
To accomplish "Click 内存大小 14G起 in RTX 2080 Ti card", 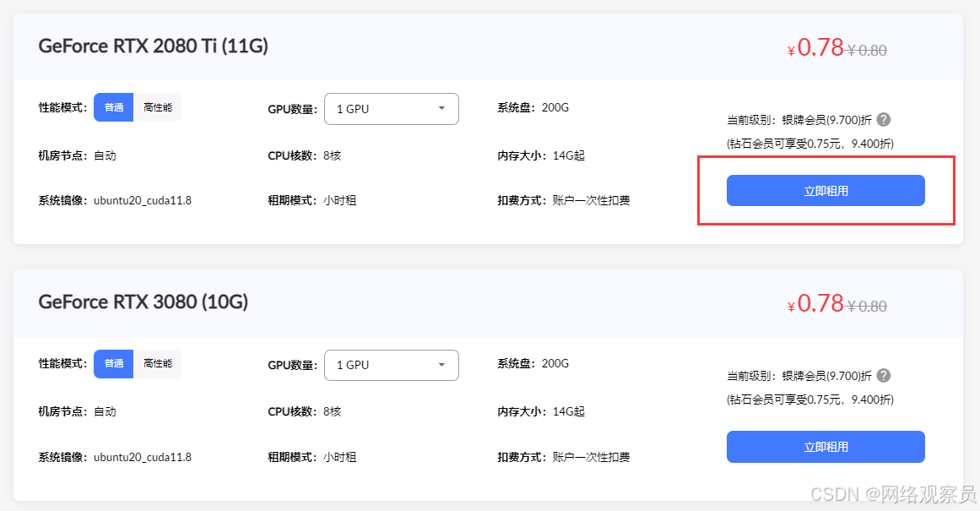I will 541,155.
